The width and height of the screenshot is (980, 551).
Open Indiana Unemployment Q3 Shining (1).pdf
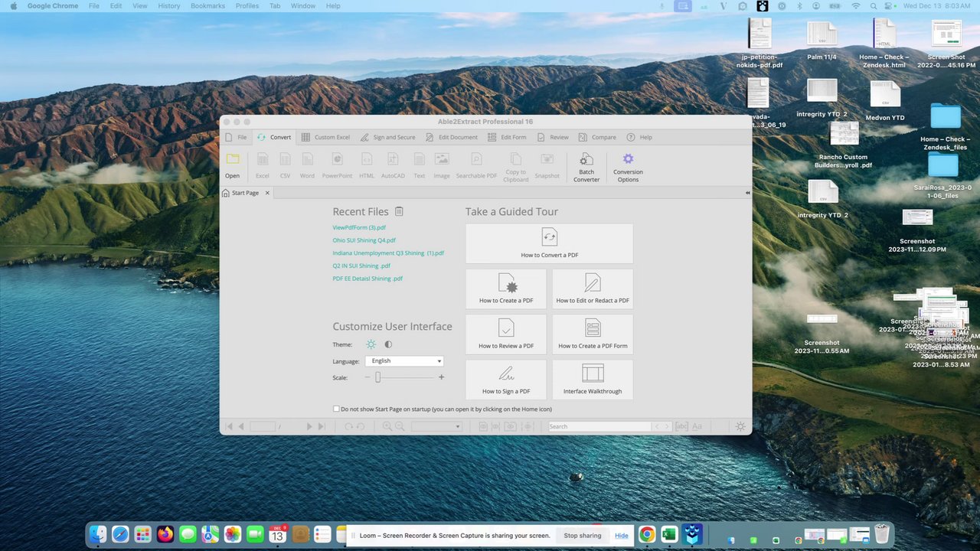pos(388,253)
